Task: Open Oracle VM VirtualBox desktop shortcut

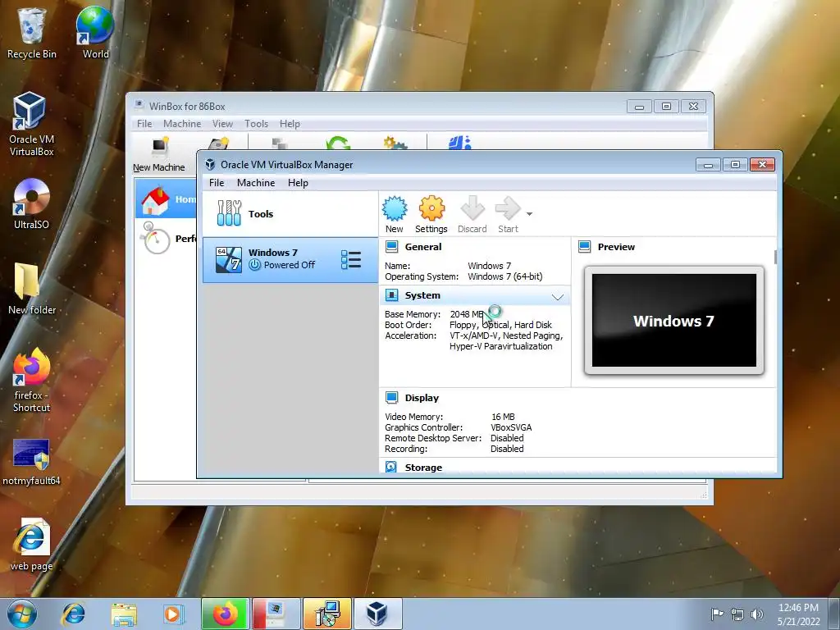Action: pyautogui.click(x=32, y=124)
